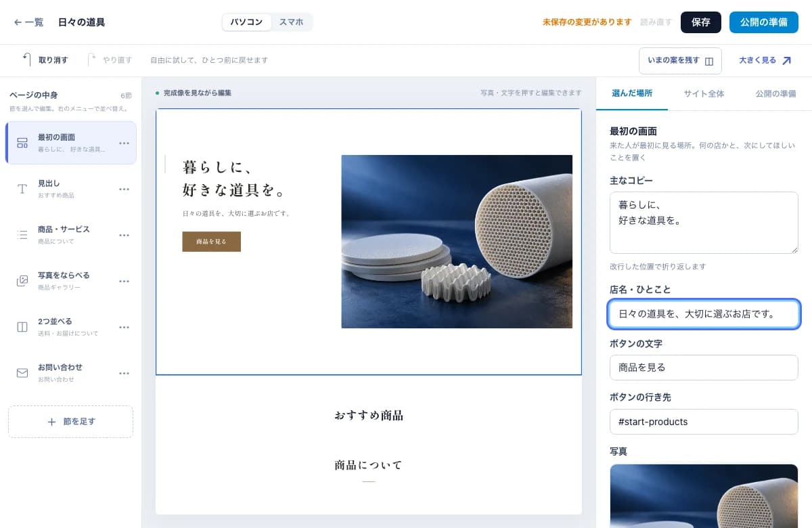Click the 公開の準備 blue button
The image size is (812, 528).
764,22
